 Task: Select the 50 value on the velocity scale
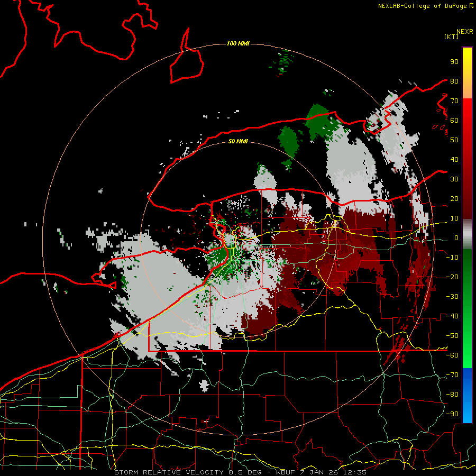coord(454,140)
